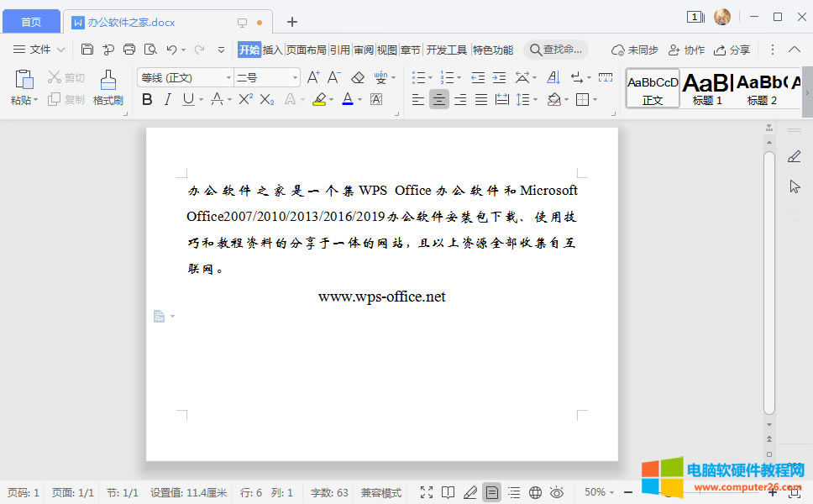This screenshot has width=813, height=504.
Task: Toggle italic formatting
Action: click(x=167, y=99)
